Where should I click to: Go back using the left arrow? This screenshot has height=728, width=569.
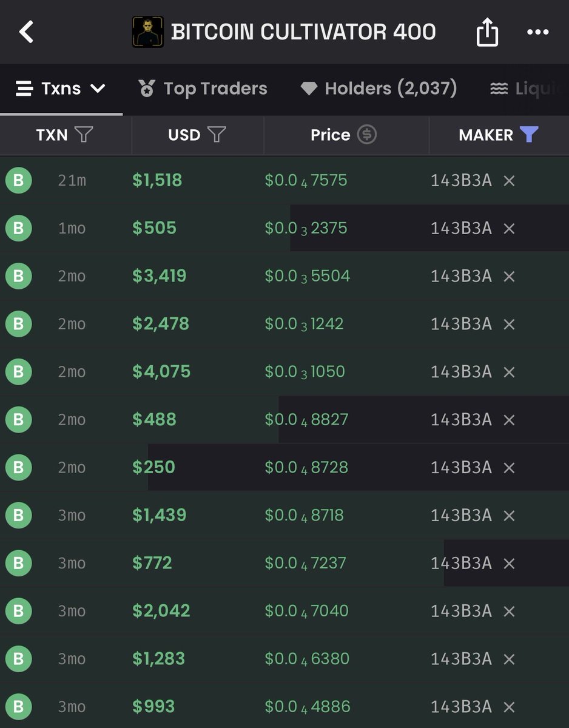pyautogui.click(x=26, y=32)
